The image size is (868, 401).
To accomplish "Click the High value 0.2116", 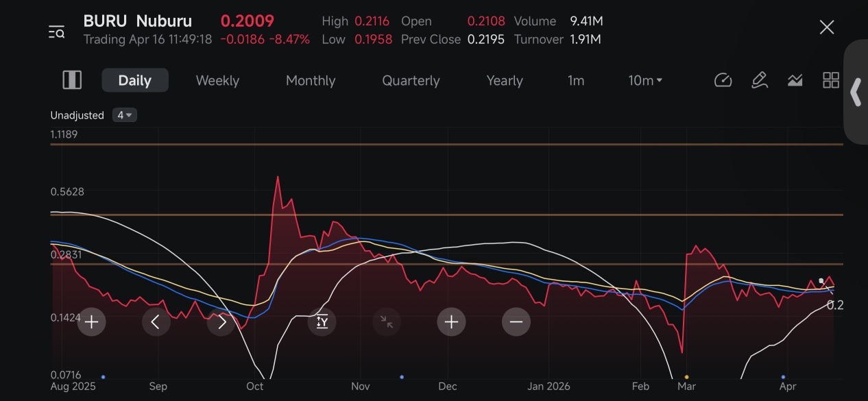I will pyautogui.click(x=374, y=21).
